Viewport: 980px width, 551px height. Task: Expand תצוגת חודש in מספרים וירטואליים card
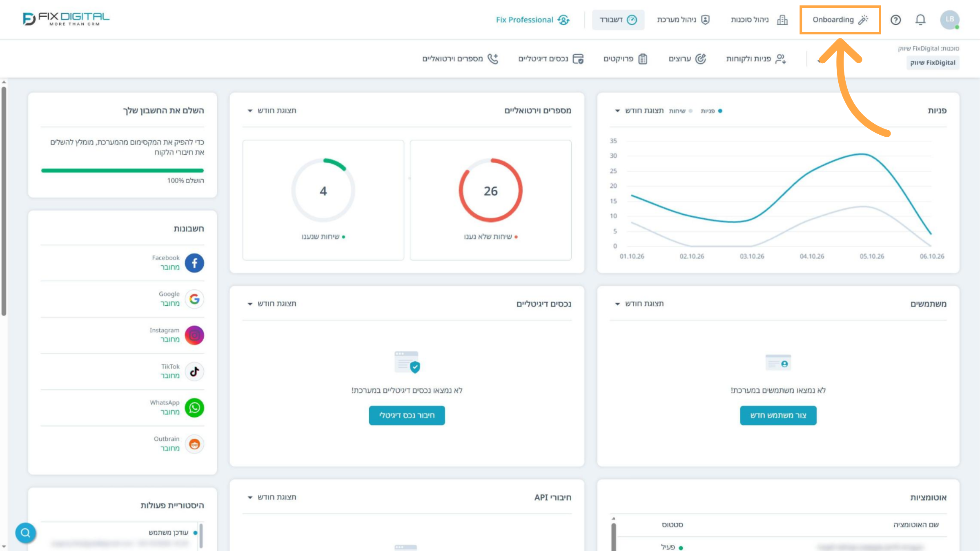(272, 111)
